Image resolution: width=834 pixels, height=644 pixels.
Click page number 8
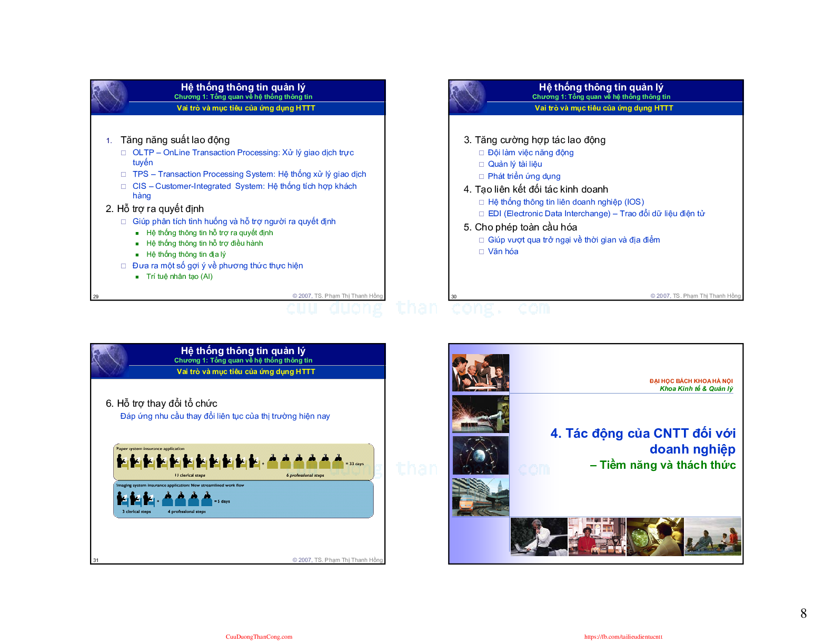pyautogui.click(x=803, y=613)
